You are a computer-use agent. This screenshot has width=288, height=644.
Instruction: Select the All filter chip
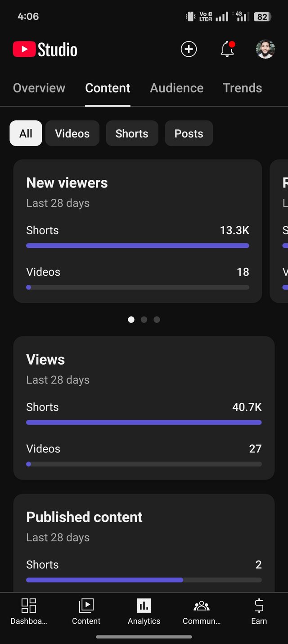26,133
